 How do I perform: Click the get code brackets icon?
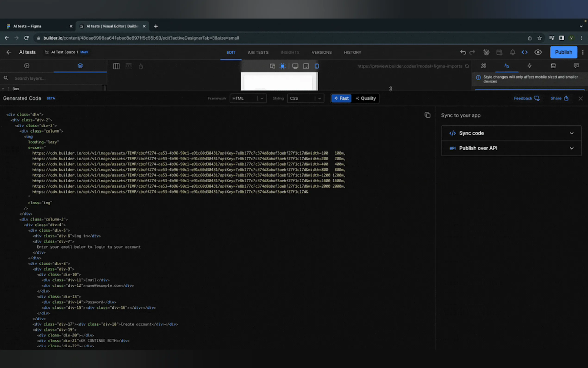[524, 52]
